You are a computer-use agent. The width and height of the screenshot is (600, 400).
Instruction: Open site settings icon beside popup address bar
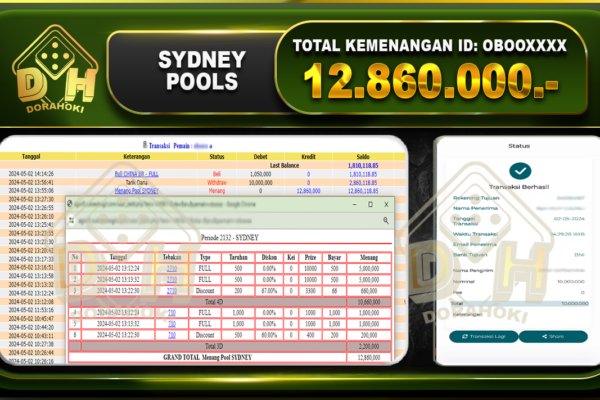(72, 220)
